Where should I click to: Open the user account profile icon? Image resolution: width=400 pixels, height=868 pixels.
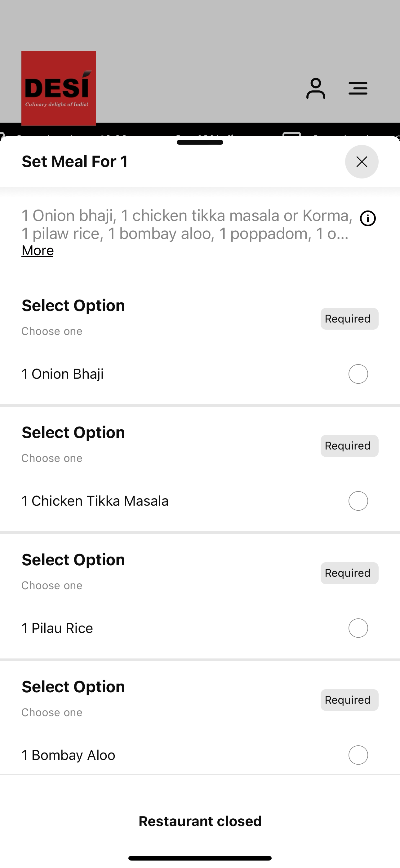(x=315, y=88)
